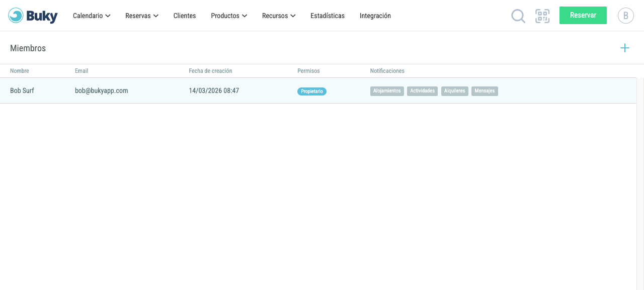Click the 14/03/2026 08:47 creation date
This screenshot has height=290, width=644.
pyautogui.click(x=214, y=90)
